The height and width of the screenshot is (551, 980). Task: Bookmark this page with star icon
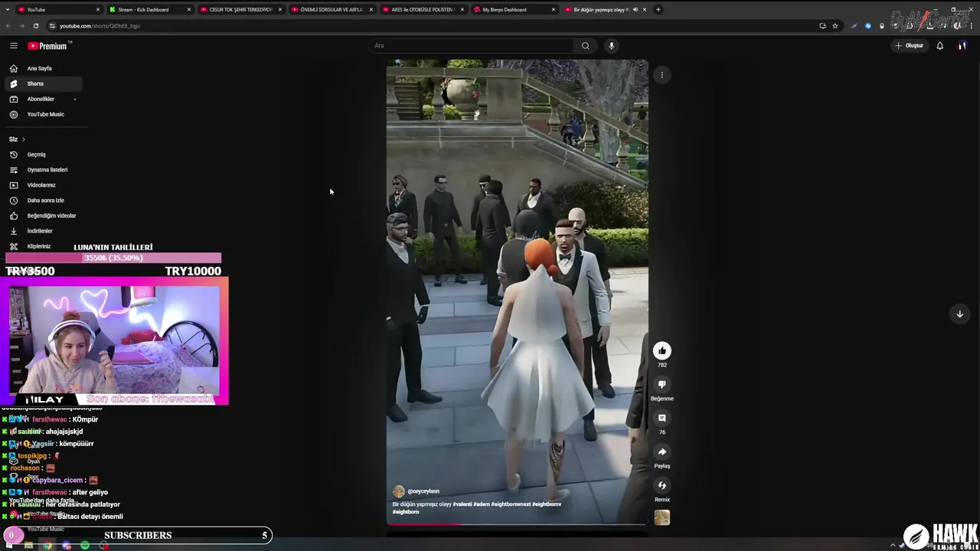pyautogui.click(x=835, y=26)
